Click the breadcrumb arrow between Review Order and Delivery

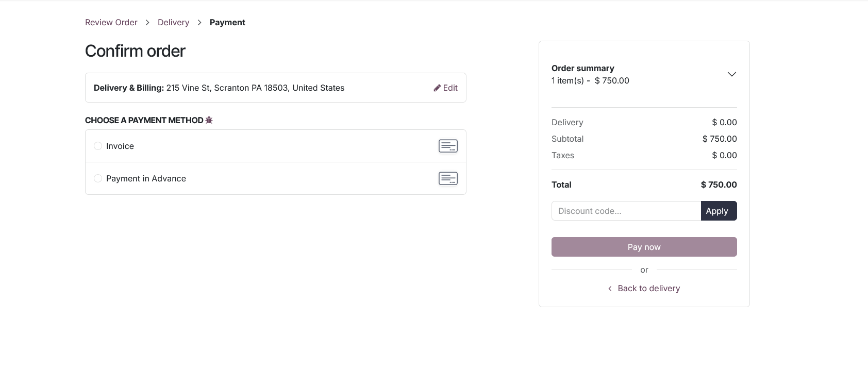pos(147,22)
